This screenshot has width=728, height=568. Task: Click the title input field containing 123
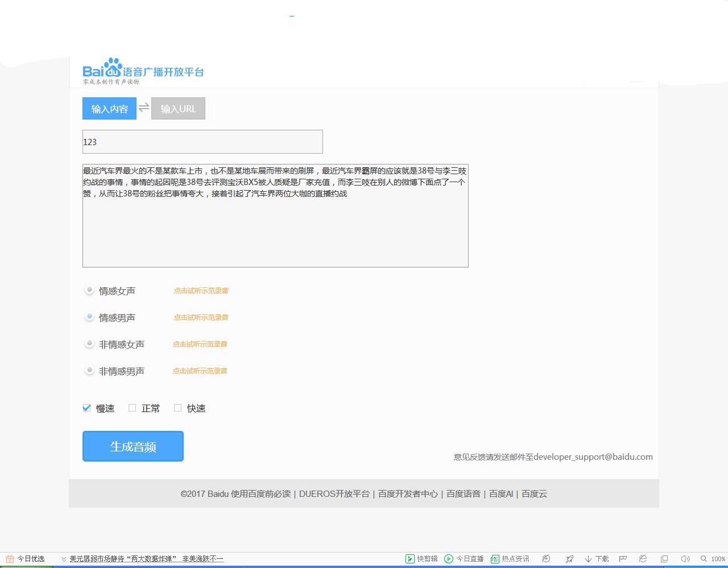tap(202, 142)
